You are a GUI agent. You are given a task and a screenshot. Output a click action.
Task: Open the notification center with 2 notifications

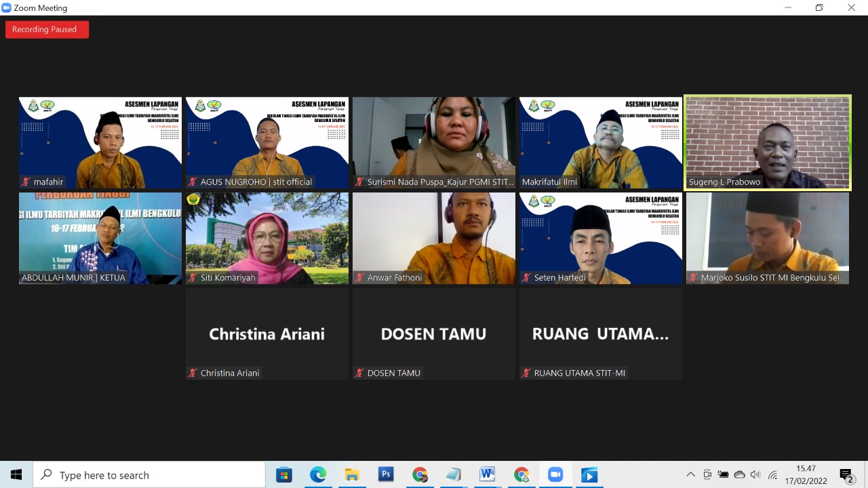(846, 475)
